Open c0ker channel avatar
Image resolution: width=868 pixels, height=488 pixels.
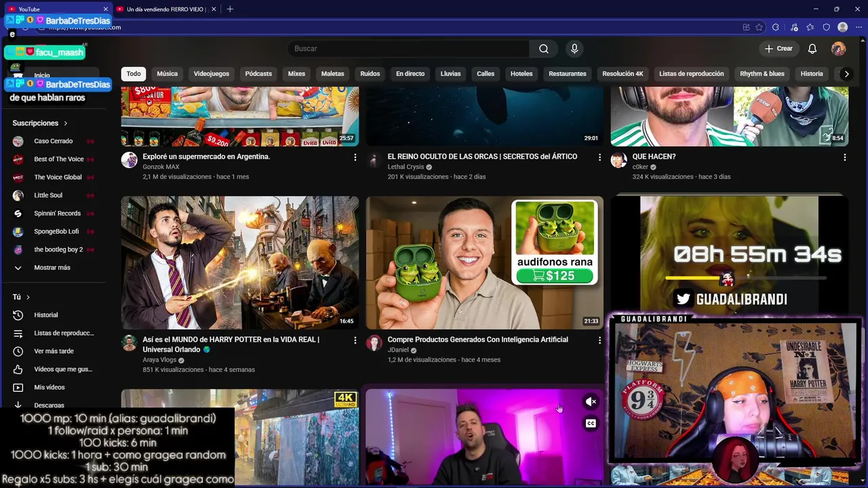[618, 160]
